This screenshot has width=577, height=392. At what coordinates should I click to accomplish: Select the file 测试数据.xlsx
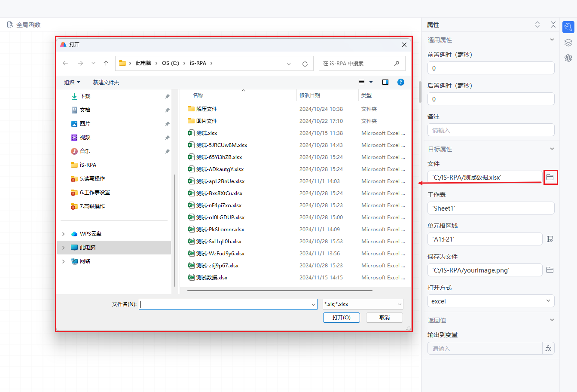[x=212, y=278]
